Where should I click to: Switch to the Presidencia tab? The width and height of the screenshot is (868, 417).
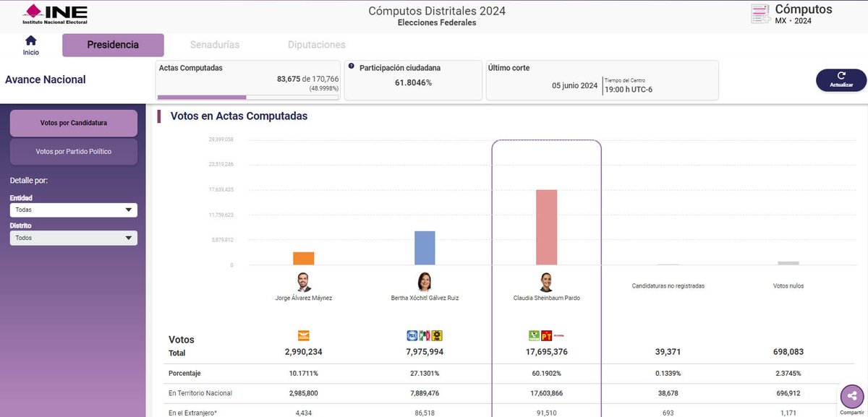coord(113,45)
